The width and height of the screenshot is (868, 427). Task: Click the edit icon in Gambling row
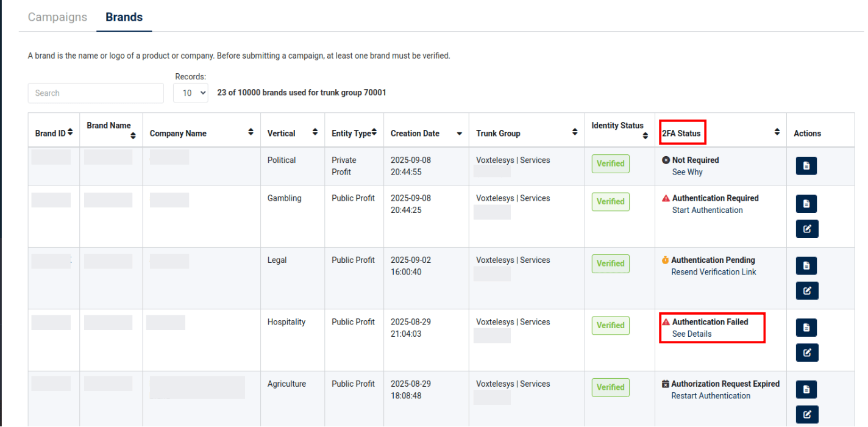pyautogui.click(x=806, y=229)
